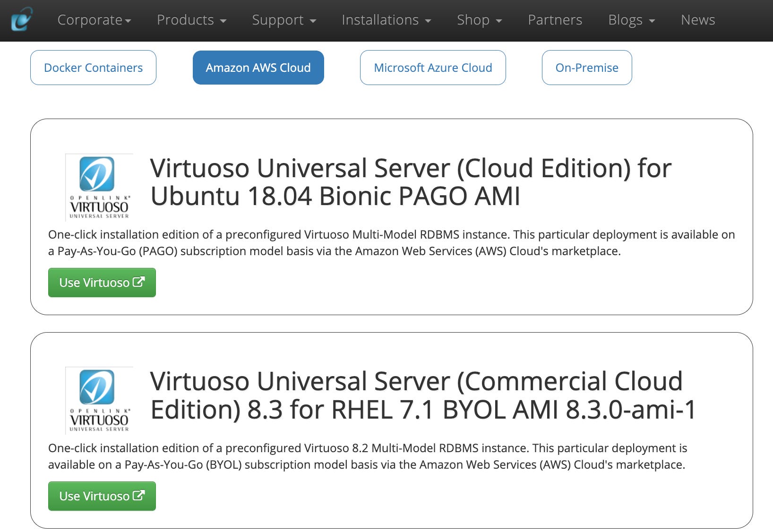Viewport: 773px width, 532px height.
Task: Open the Support dropdown
Action: coord(284,20)
